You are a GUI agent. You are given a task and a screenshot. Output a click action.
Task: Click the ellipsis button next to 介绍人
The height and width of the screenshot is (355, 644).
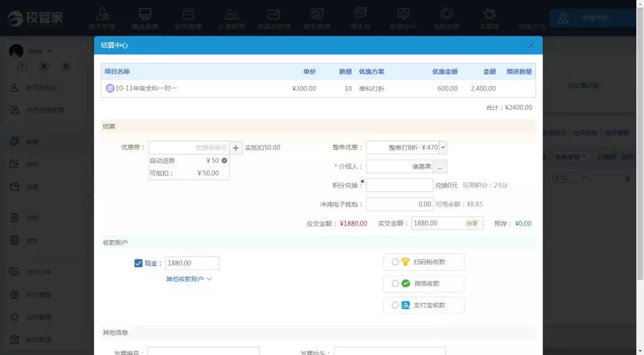coord(439,167)
